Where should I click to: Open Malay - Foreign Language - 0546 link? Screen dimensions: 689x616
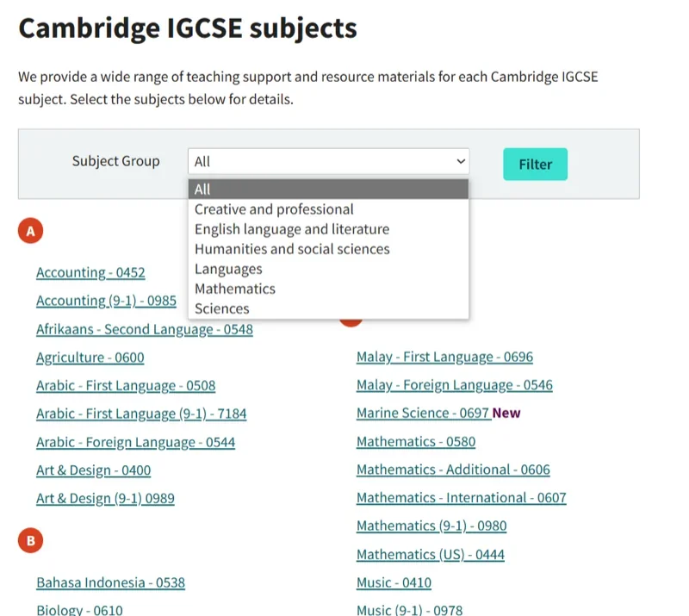[x=455, y=385]
